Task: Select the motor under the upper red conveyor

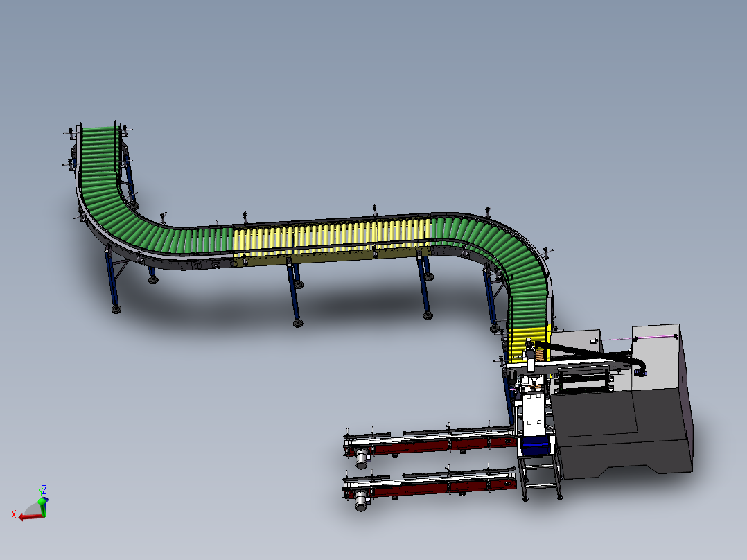Action: pos(362,460)
